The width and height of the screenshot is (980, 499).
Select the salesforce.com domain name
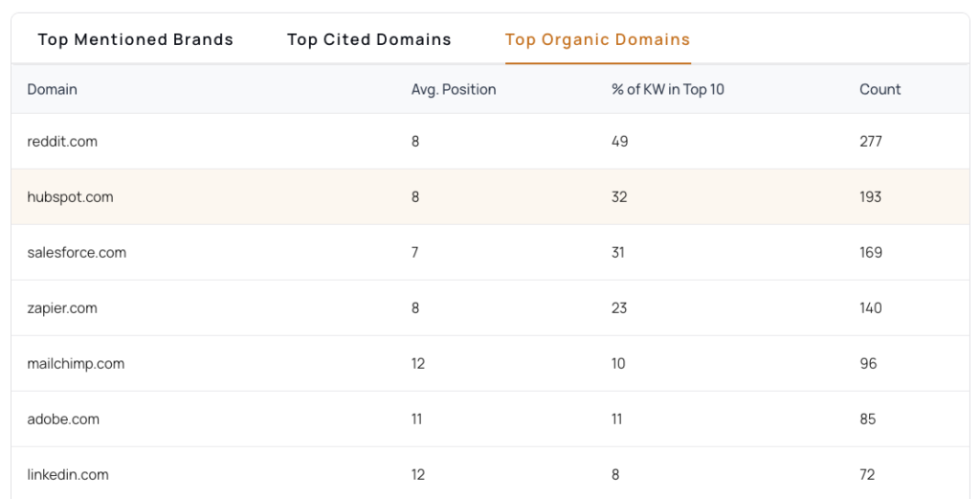[77, 253]
